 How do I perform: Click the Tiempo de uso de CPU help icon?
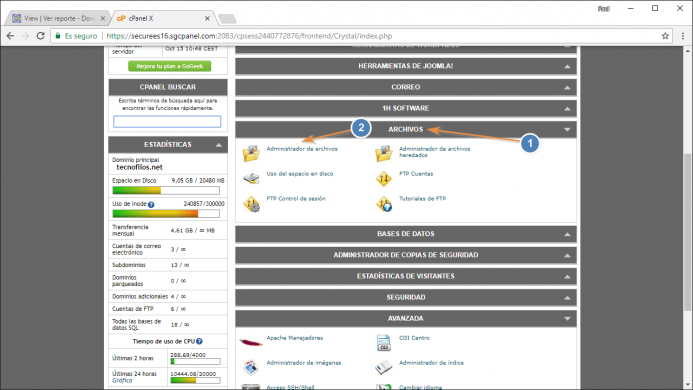coord(199,341)
